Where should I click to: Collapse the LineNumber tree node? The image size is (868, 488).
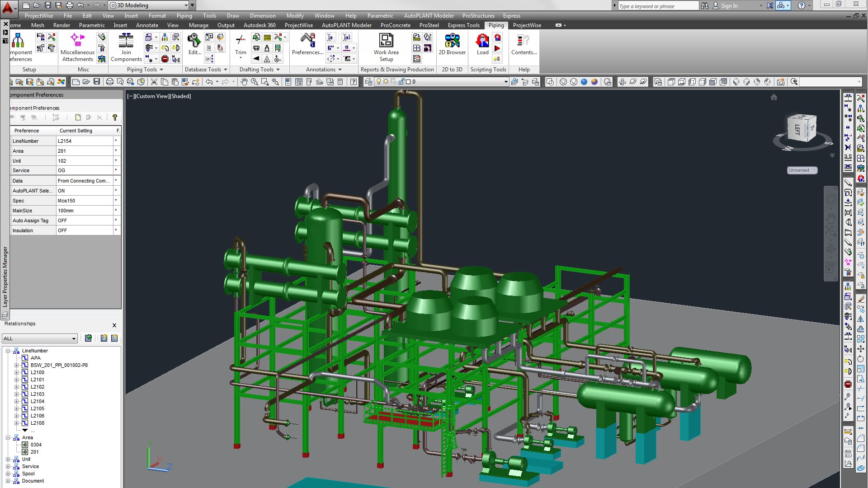8,351
